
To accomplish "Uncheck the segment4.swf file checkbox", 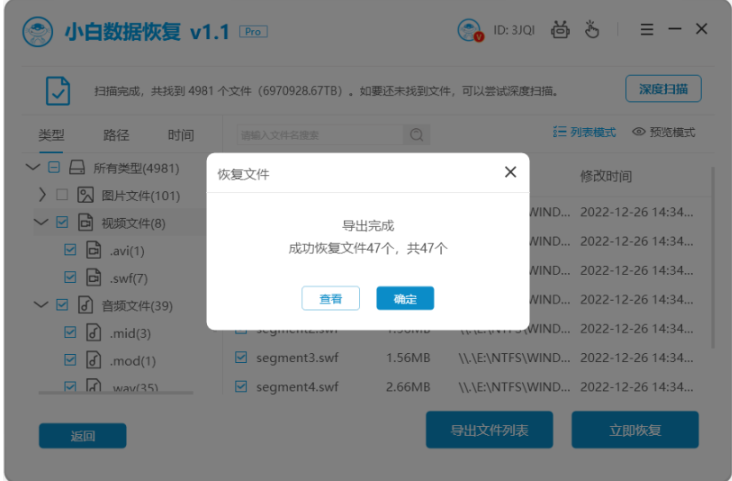I will pyautogui.click(x=241, y=386).
